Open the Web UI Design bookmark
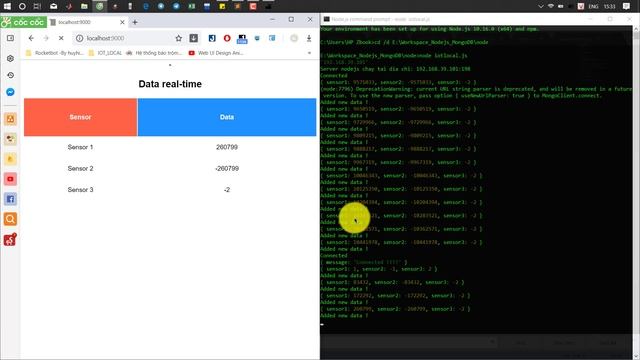Screen dimensions: 640x360 coord(216,53)
